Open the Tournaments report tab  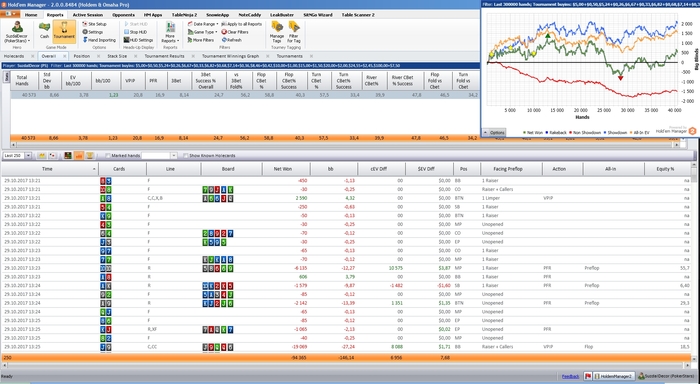(x=289, y=56)
